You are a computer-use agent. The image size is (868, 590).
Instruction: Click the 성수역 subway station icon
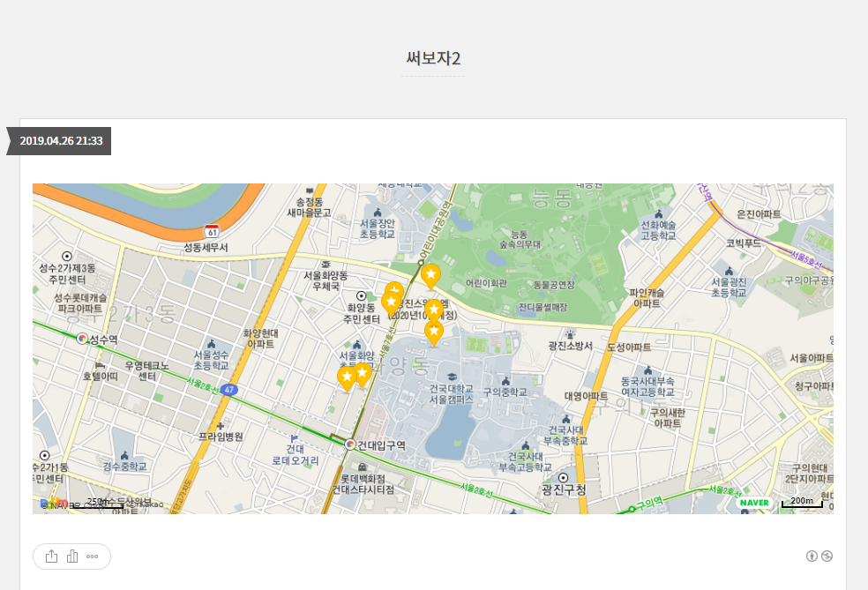tap(83, 338)
